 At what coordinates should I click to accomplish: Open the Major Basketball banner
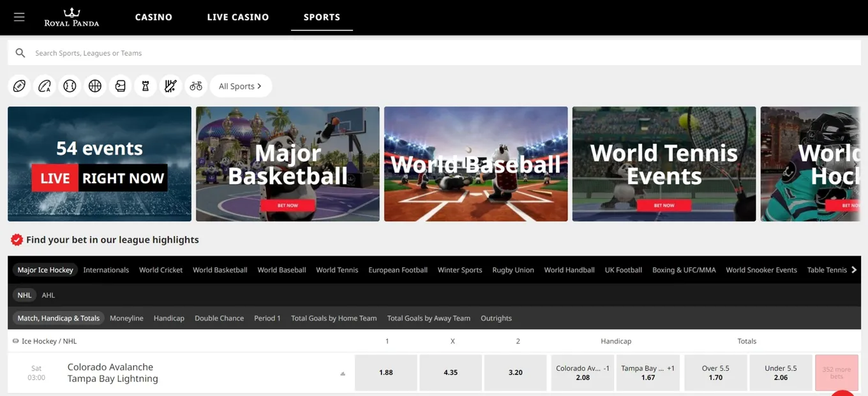(x=288, y=164)
